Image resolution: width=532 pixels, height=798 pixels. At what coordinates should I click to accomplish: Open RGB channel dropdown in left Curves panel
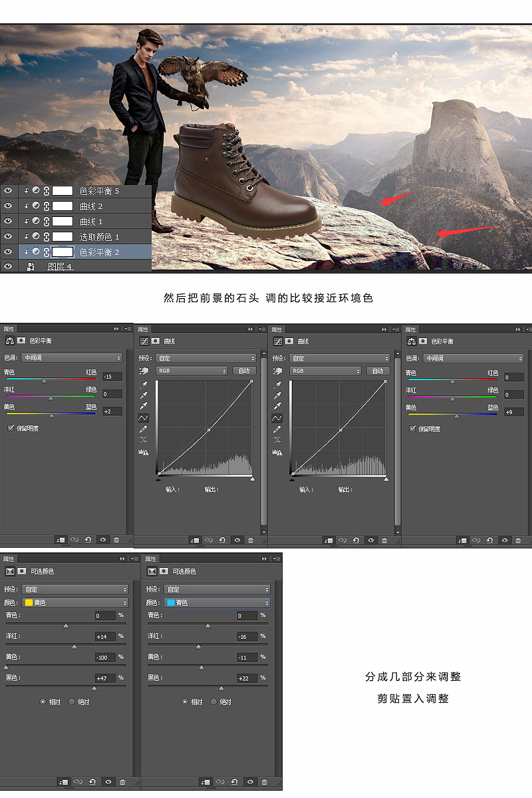[192, 371]
